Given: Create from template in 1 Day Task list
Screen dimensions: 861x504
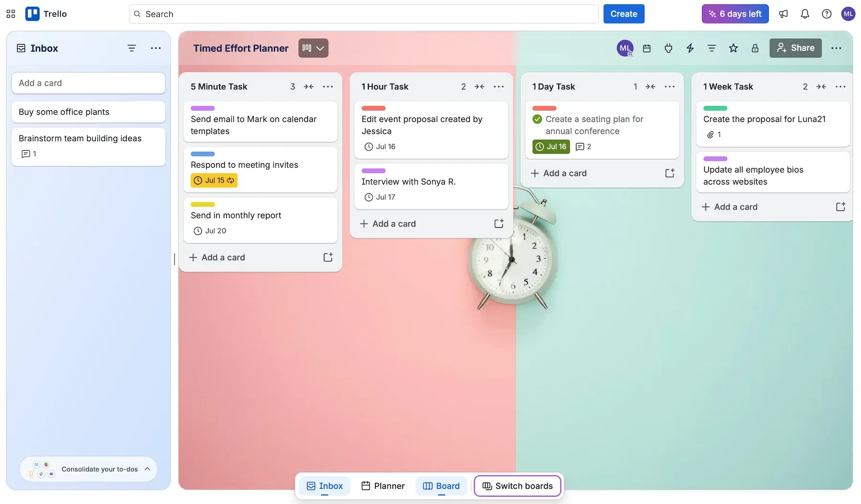Looking at the screenshot, I should [670, 173].
